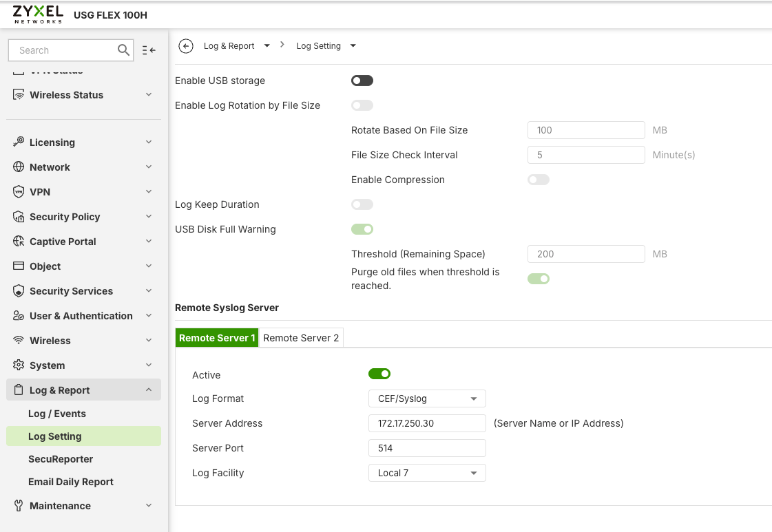
Task: Open the Wireless menu label
Action: pyautogui.click(x=50, y=341)
